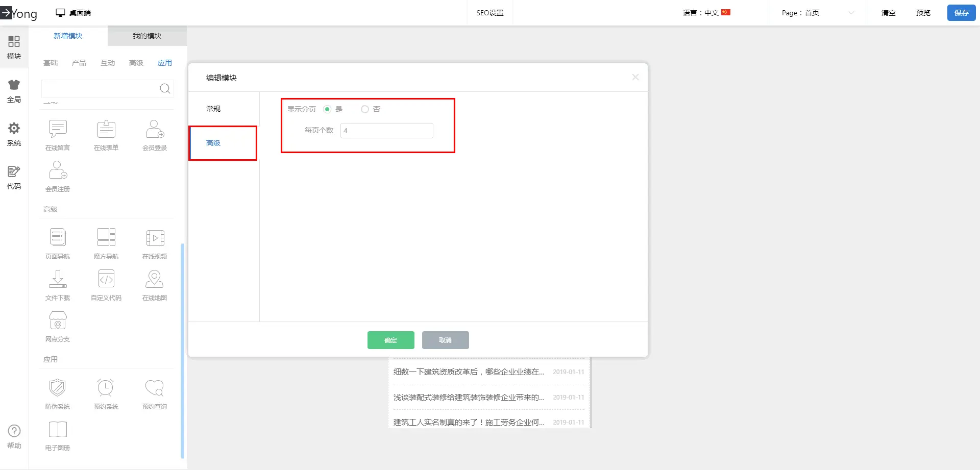Switch to the 我的模块 tab
The height and width of the screenshot is (470, 980).
tap(147, 36)
